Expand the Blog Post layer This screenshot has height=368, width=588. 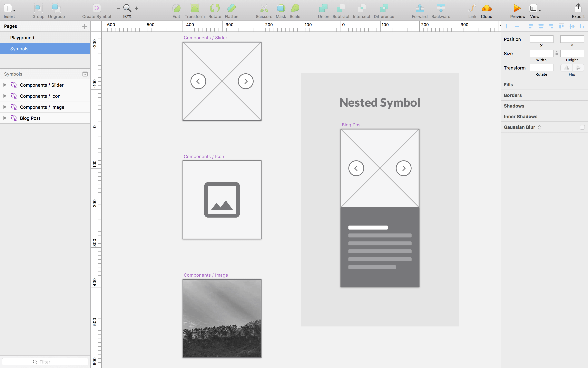tap(5, 118)
